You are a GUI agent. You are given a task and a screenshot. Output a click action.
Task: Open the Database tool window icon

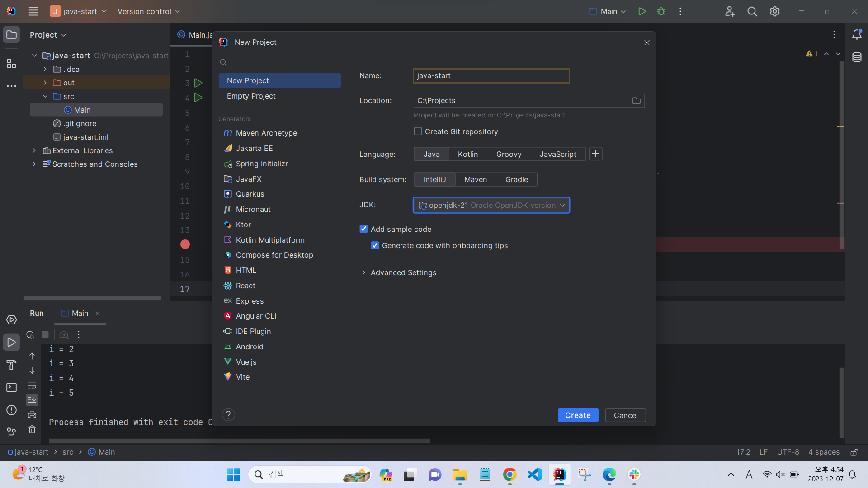click(856, 57)
